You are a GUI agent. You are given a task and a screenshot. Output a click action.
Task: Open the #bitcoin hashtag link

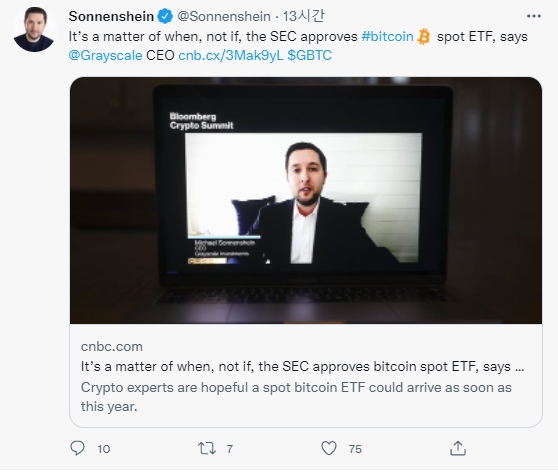(387, 37)
